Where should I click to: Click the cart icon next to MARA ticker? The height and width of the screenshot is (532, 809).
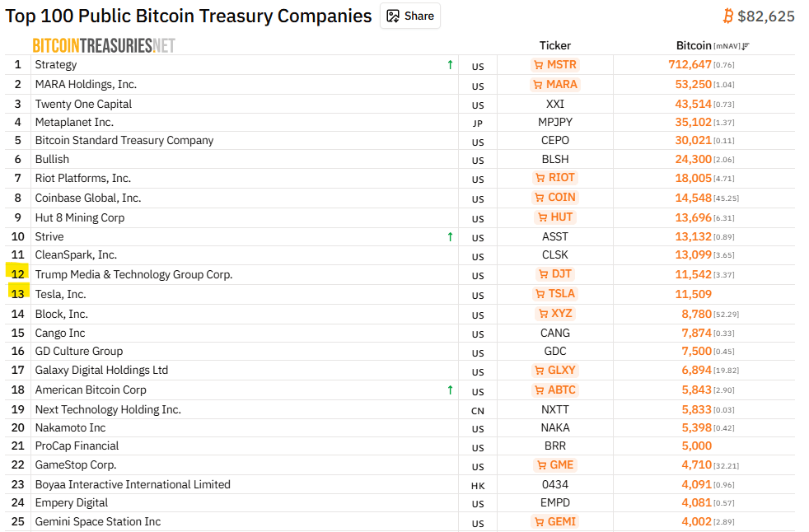pyautogui.click(x=538, y=84)
